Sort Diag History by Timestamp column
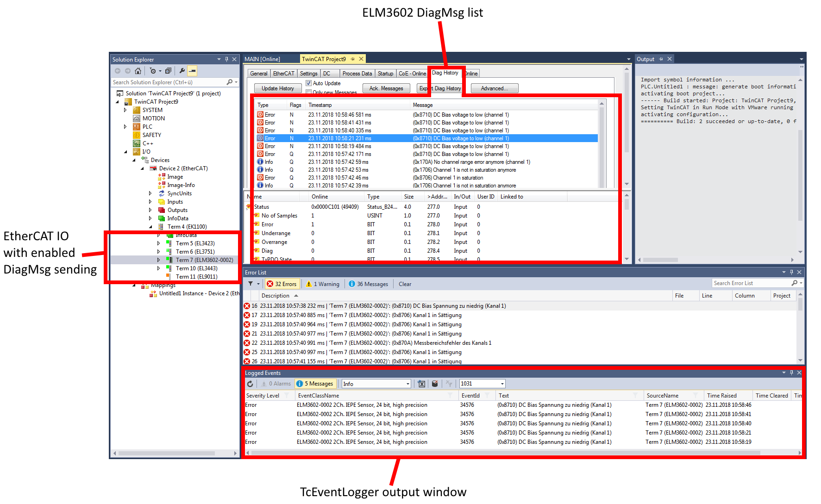 [x=357, y=105]
